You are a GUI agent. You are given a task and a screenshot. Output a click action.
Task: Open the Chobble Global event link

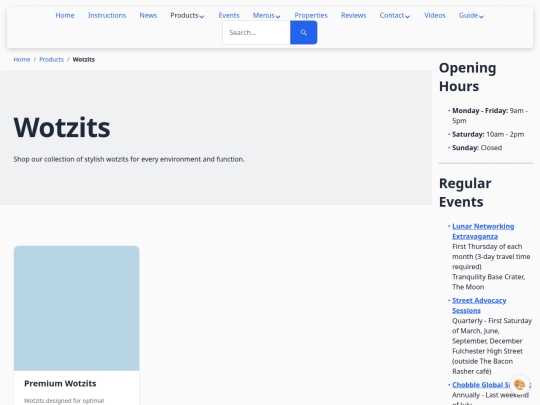481,385
